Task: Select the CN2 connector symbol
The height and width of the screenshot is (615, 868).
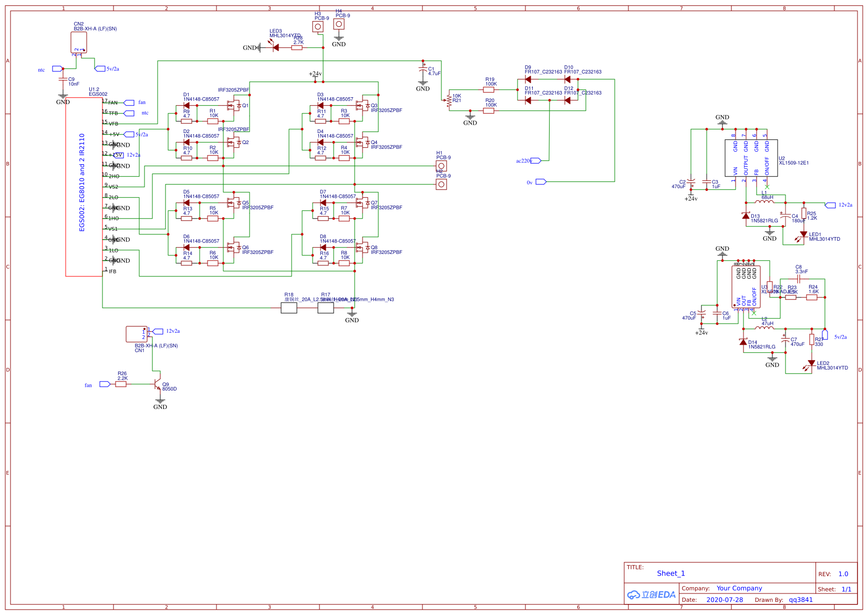Action: click(x=79, y=43)
